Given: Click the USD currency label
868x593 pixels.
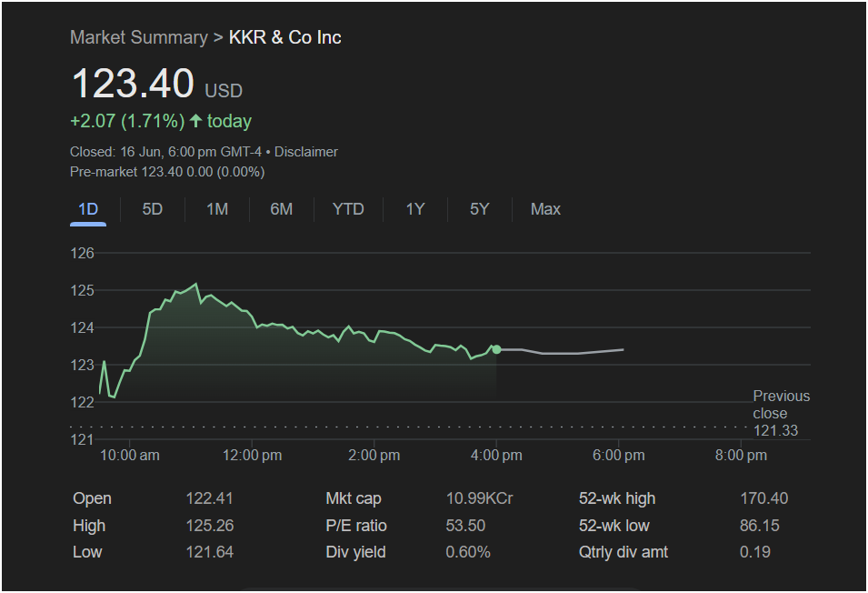Looking at the screenshot, I should click(224, 91).
